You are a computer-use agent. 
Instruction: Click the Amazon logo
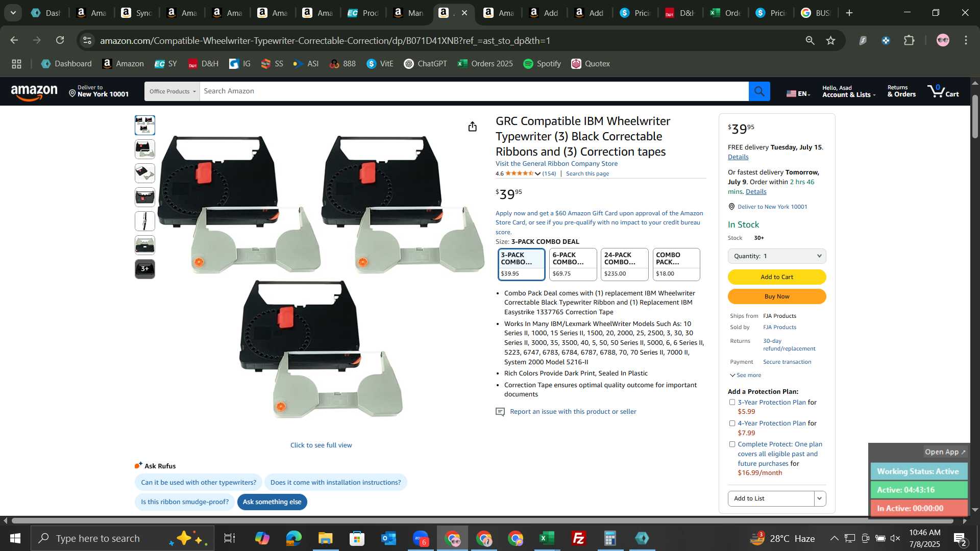(34, 92)
